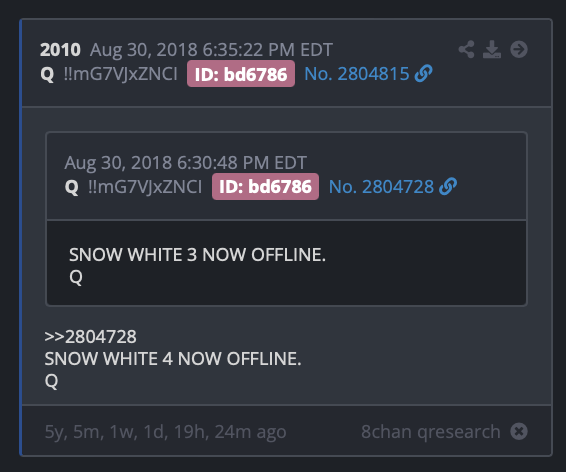Click the SNOW WHITE 3 NOW OFFLINE text

pyautogui.click(x=197, y=255)
